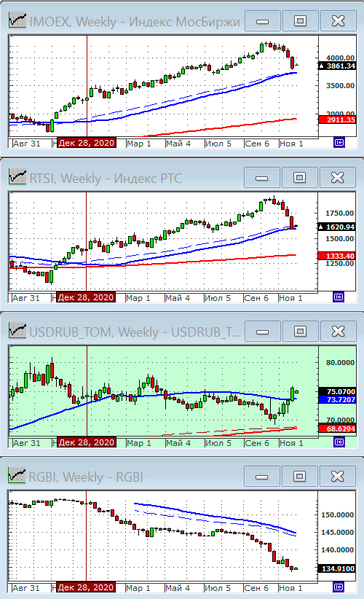Screen dimensions: 364x599
Task: Select the IMOEX 3861.34 price label
Action: coord(337,66)
